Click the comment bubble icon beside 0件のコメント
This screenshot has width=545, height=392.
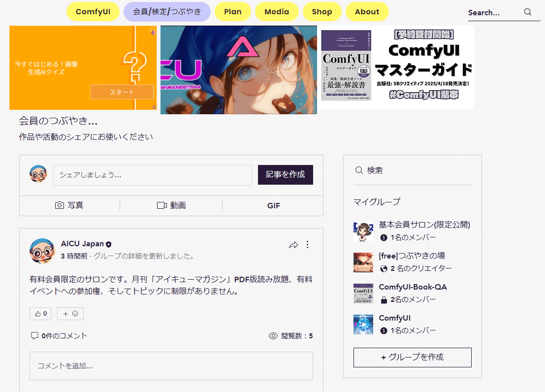point(34,336)
